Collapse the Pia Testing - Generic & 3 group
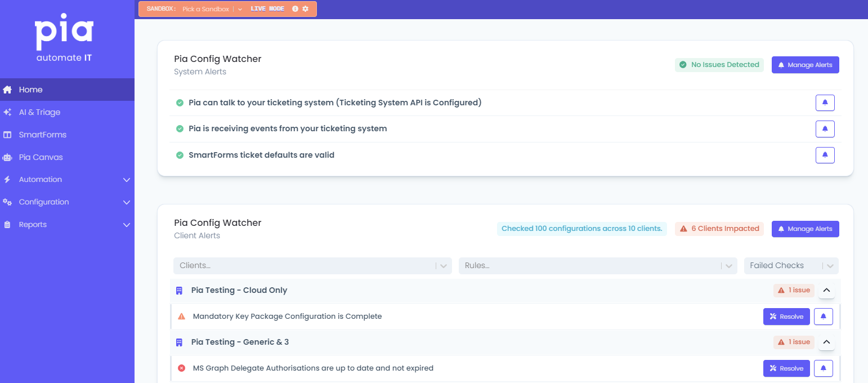868x383 pixels. [x=826, y=342]
